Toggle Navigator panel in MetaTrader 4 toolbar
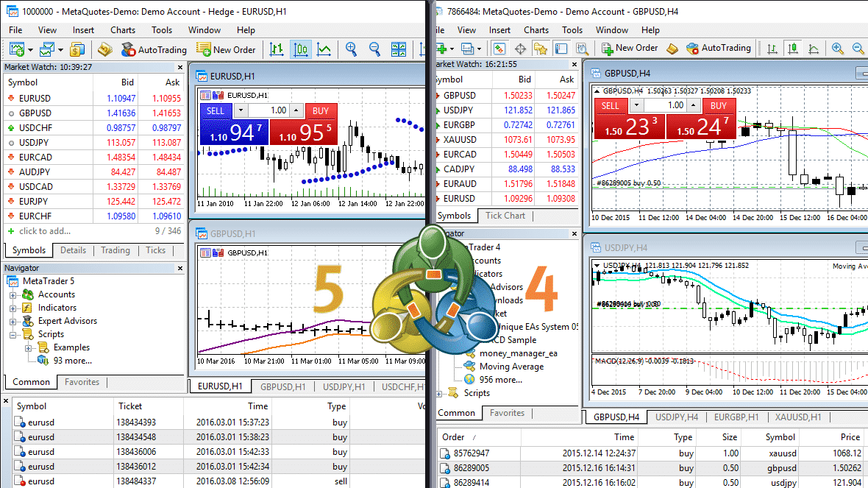 [540, 49]
